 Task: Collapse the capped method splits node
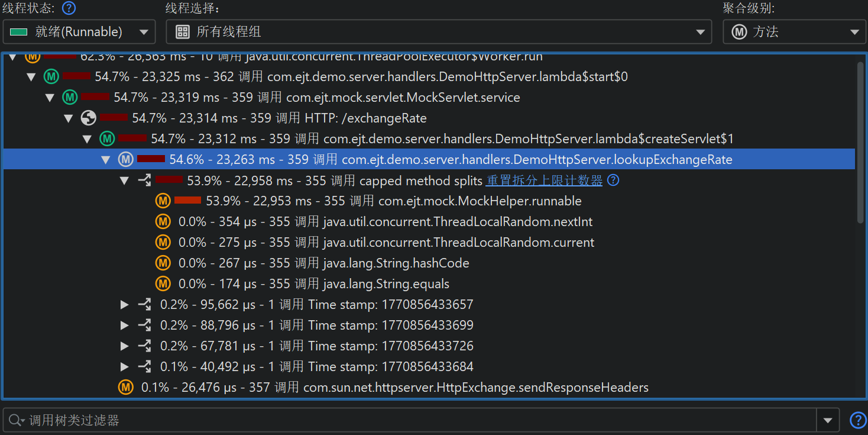tap(125, 181)
